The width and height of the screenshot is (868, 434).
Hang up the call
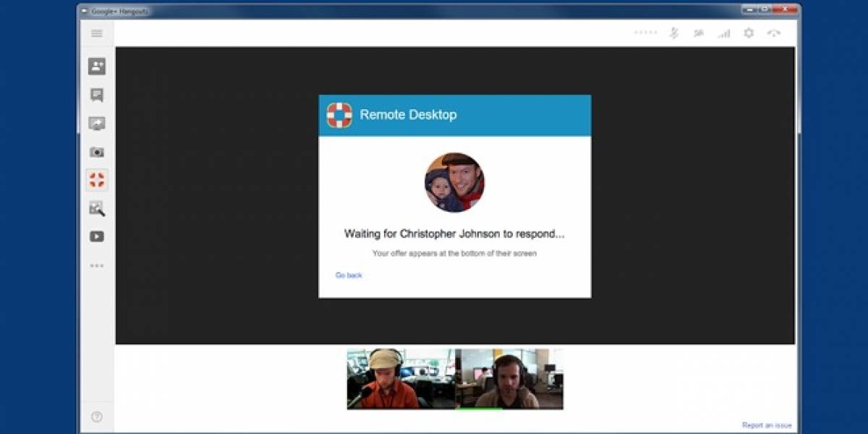[774, 33]
